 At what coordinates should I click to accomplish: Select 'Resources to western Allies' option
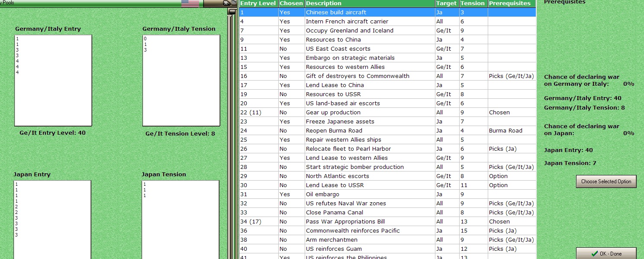(x=387, y=67)
